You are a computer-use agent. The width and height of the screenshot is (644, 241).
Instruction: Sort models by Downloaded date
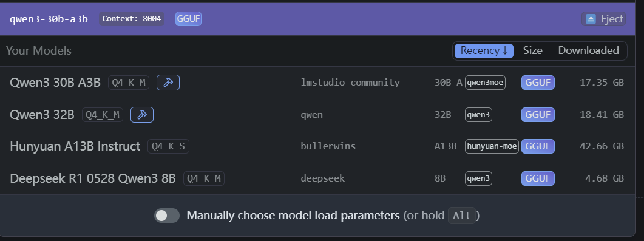tap(588, 51)
